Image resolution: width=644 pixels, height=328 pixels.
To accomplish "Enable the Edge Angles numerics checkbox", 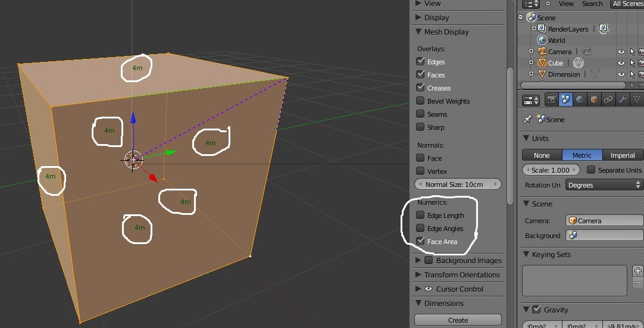I will (420, 228).
